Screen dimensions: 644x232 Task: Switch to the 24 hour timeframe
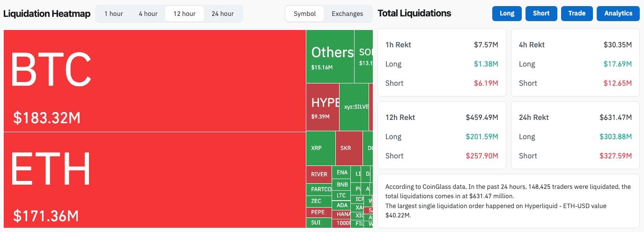tap(222, 14)
